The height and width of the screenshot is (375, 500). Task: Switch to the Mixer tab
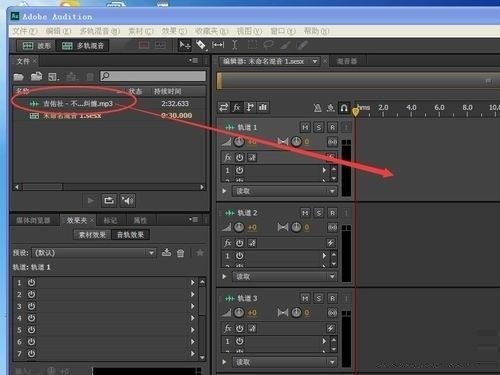coord(347,61)
